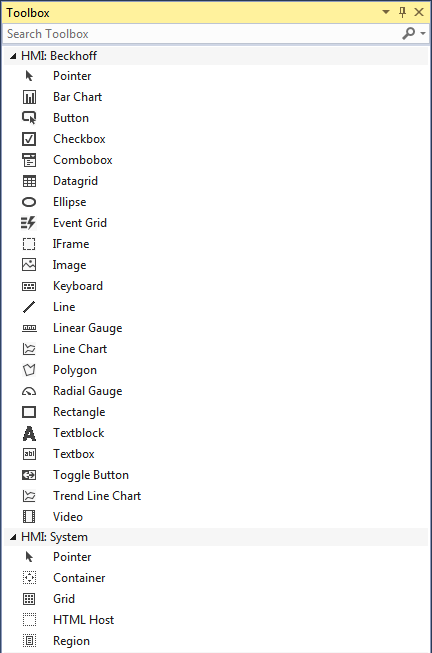This screenshot has width=432, height=653.
Task: Click the IFrame label text
Action: 71,244
